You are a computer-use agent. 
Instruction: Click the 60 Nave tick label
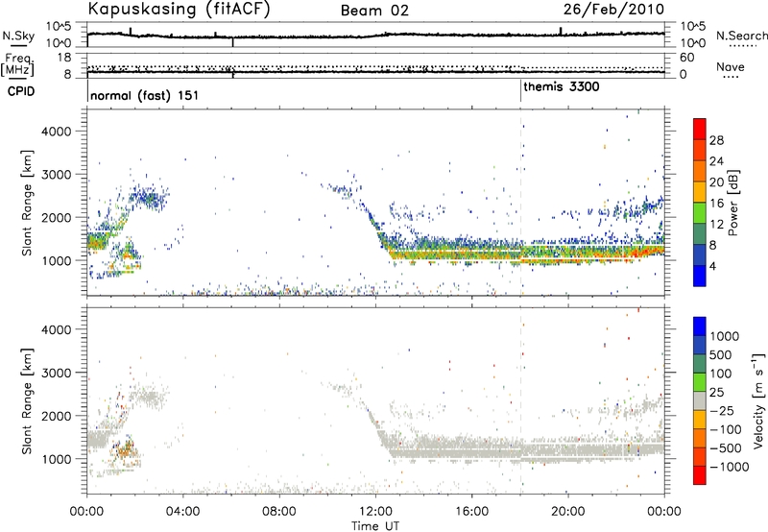686,58
